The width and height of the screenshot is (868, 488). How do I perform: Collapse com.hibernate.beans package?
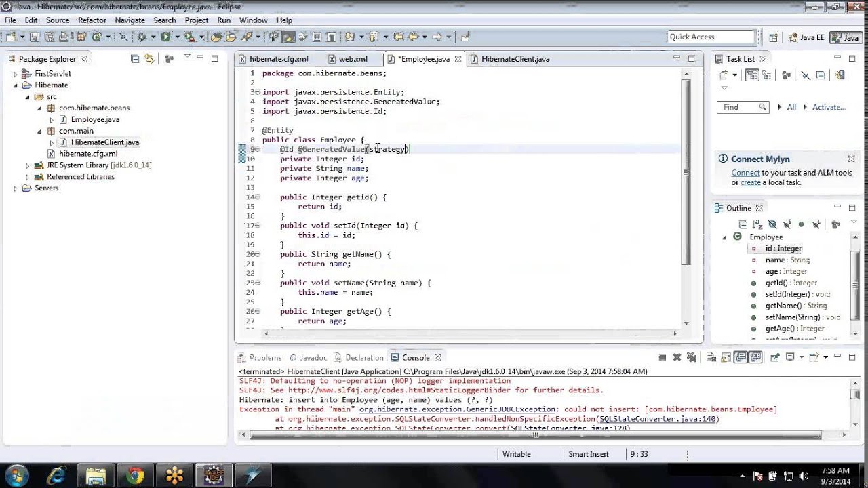click(x=39, y=108)
